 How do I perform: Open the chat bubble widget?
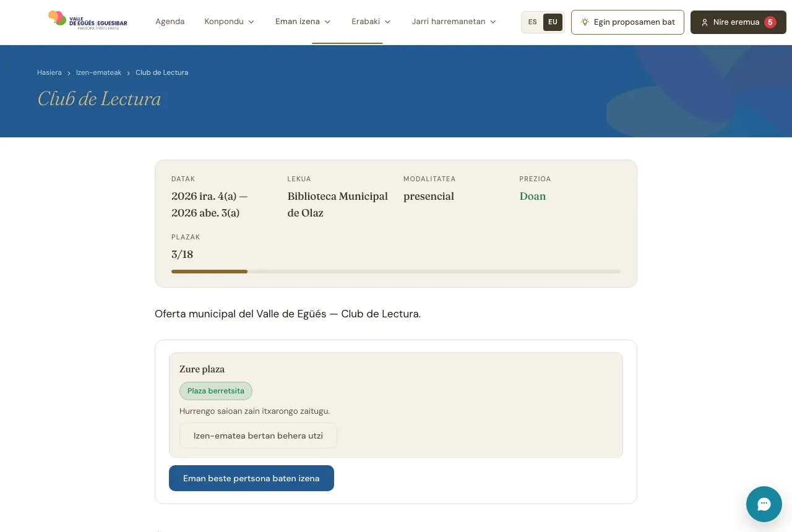click(x=764, y=504)
